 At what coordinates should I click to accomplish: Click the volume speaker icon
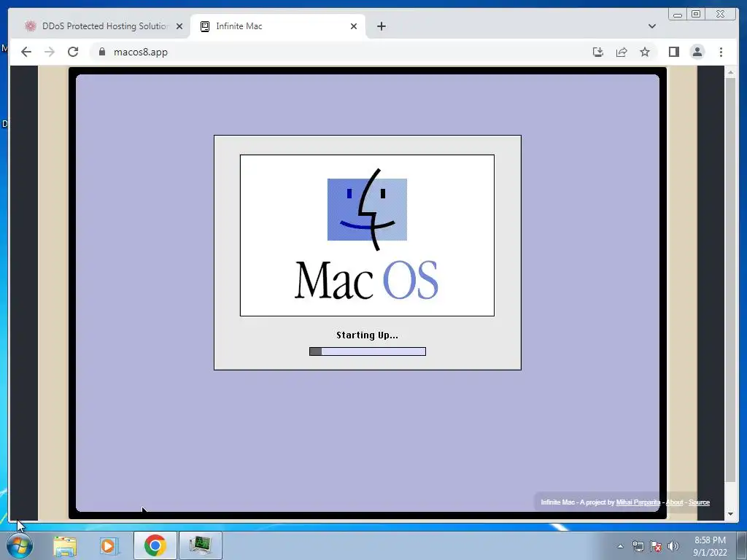(x=673, y=546)
